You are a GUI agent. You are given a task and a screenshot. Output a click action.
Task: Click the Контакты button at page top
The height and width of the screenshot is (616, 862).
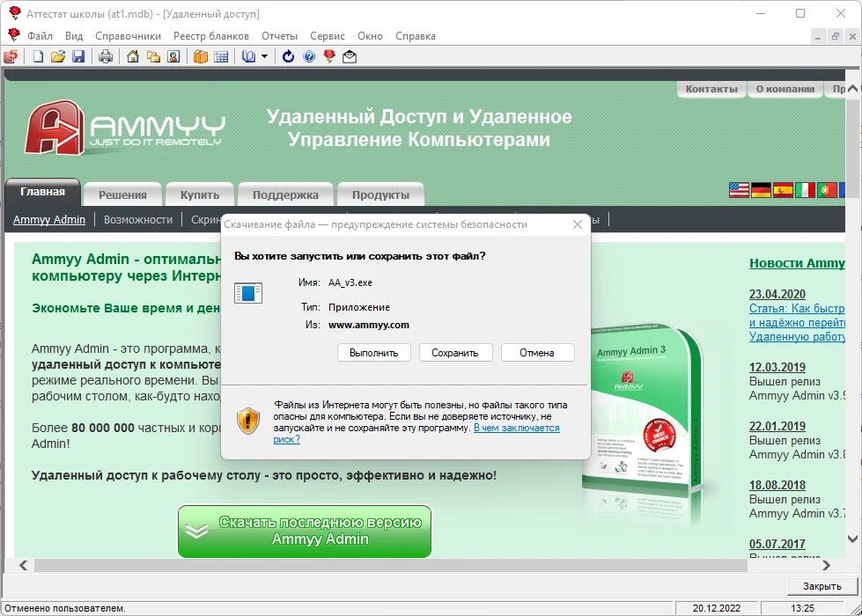click(711, 89)
